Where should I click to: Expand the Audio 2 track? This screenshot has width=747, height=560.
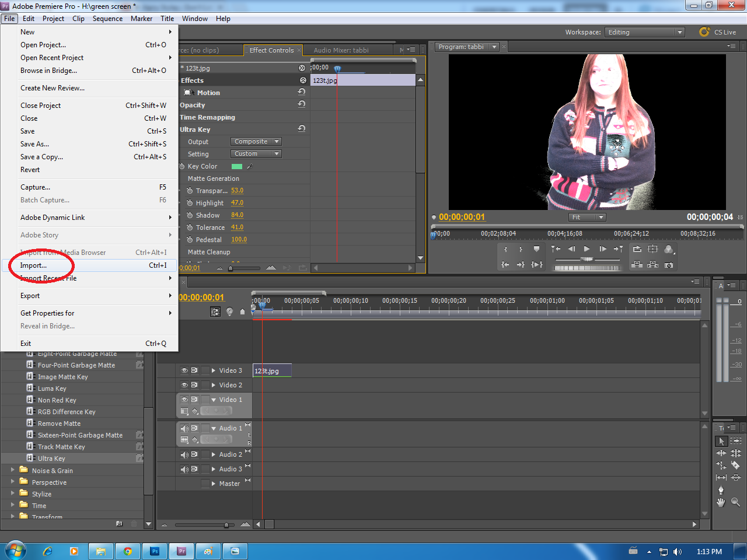coord(214,454)
